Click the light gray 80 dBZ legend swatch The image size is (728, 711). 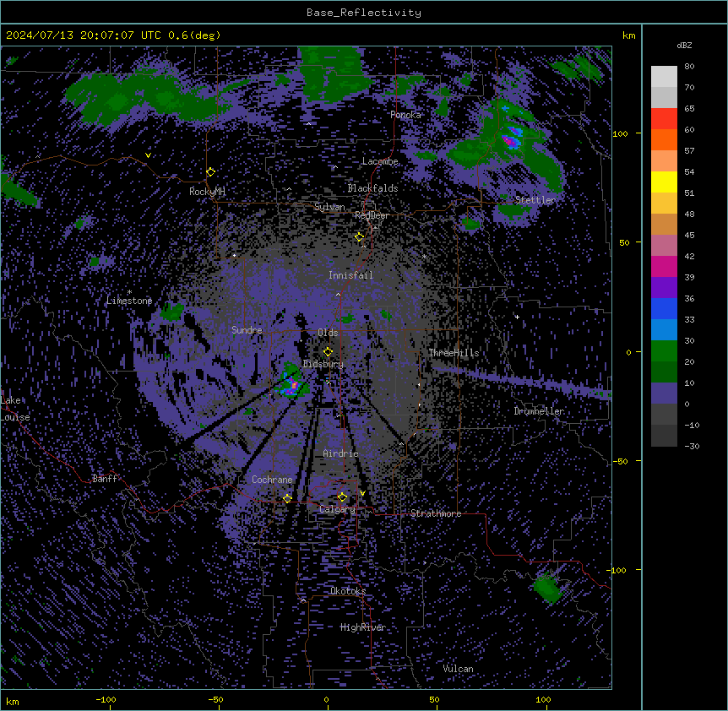pyautogui.click(x=664, y=76)
